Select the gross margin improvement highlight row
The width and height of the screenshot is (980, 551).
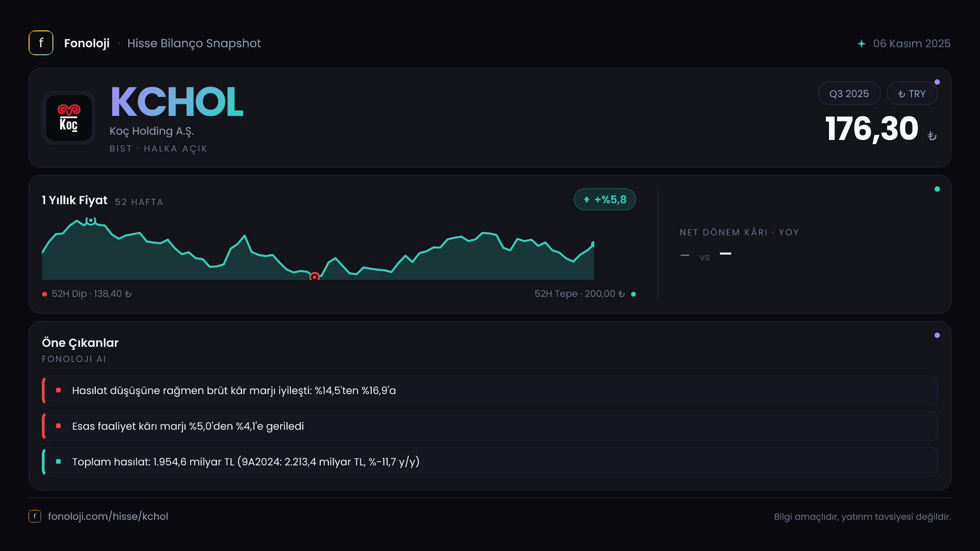(490, 391)
